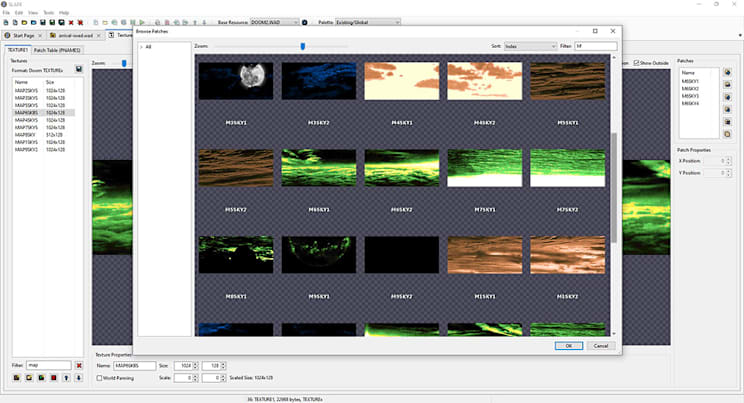Click the round icon right of Base Resource dropdown
This screenshot has width=744, height=403.
click(305, 22)
